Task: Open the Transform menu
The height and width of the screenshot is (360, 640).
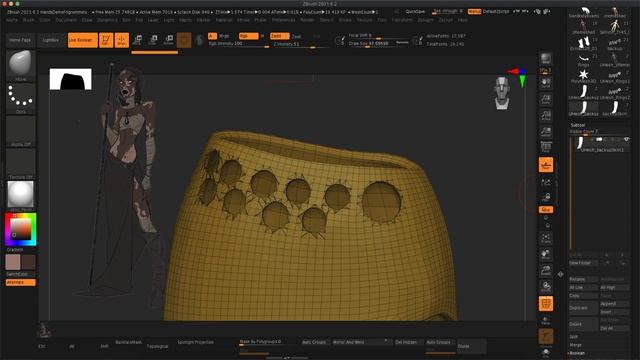Action: pos(402,20)
